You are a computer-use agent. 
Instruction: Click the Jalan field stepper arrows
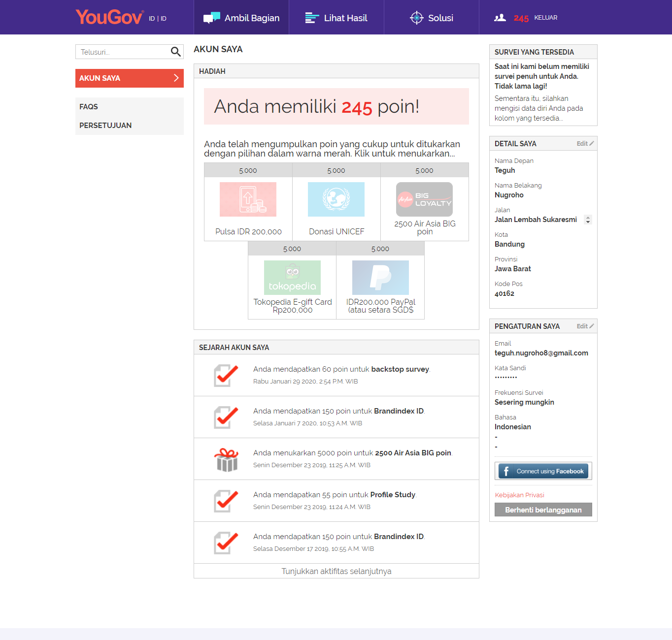(x=587, y=220)
